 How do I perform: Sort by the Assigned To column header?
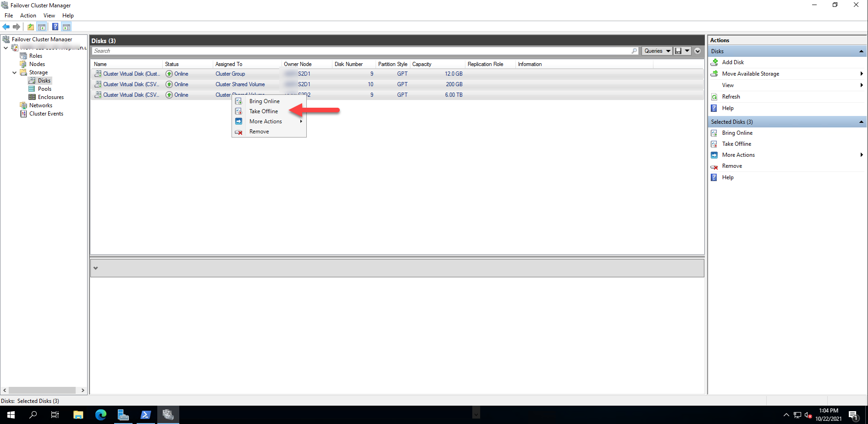click(x=247, y=64)
